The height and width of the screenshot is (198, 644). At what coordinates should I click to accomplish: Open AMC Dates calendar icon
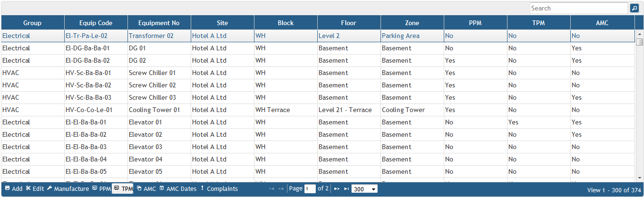pyautogui.click(x=162, y=189)
